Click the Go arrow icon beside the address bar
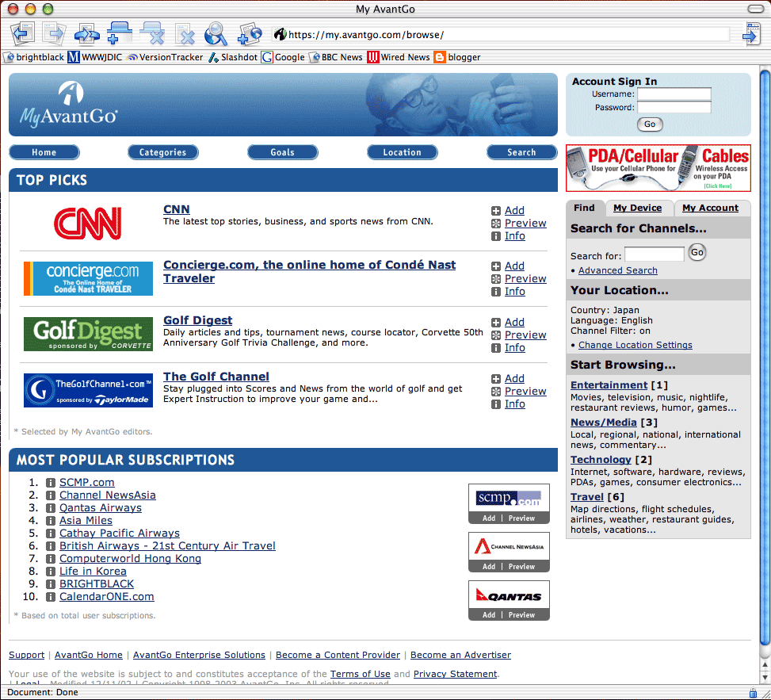This screenshot has height=700, width=771. pos(751,34)
